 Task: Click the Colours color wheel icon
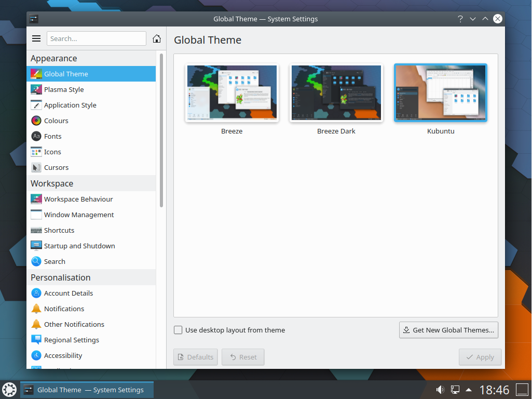coord(36,121)
